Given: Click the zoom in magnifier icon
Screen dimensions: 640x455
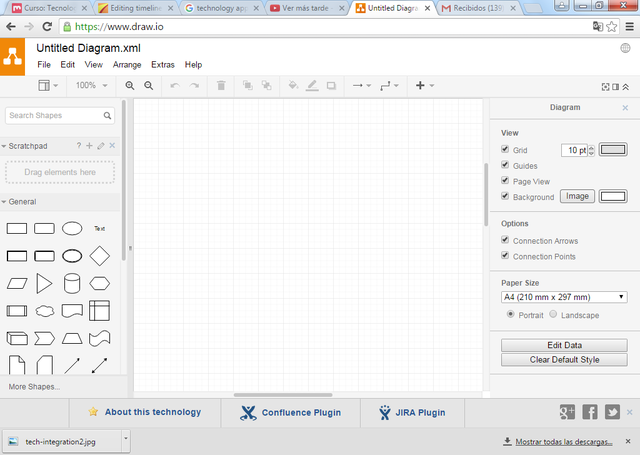Looking at the screenshot, I should 130,85.
